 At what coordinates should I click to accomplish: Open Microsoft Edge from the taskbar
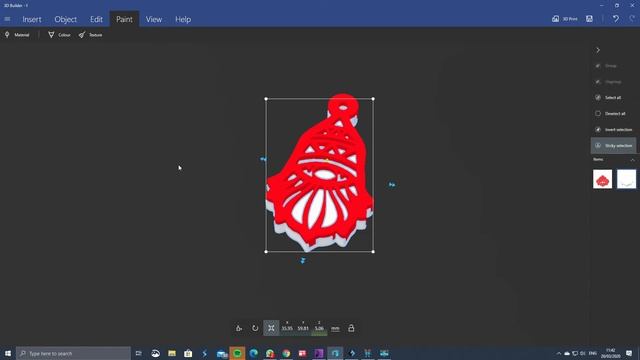253,353
